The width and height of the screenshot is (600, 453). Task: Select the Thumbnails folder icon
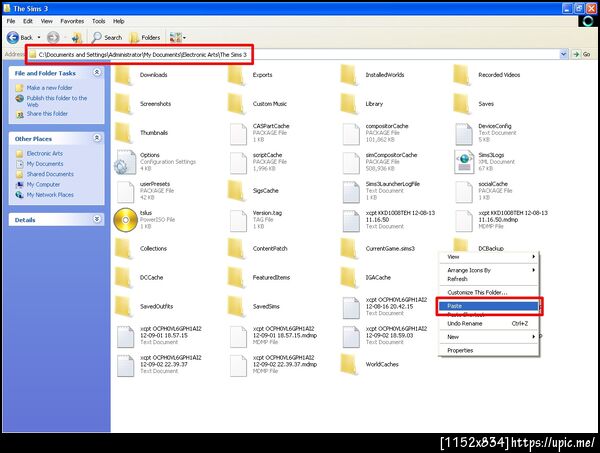(124, 133)
